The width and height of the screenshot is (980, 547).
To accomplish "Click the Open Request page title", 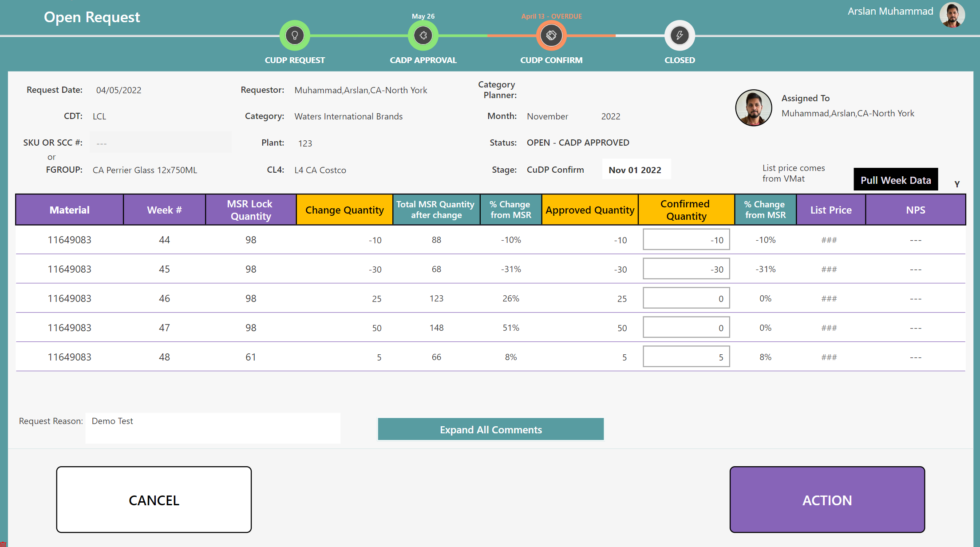I will tap(92, 17).
